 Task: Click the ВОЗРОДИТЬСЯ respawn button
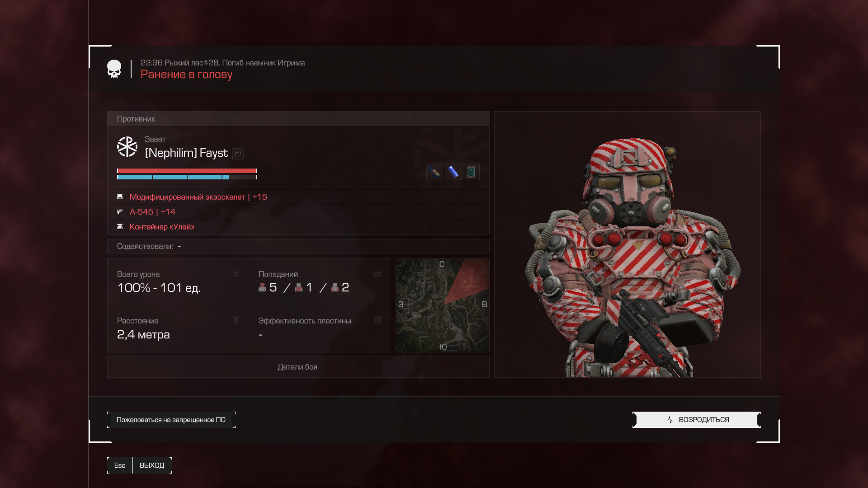coord(697,420)
